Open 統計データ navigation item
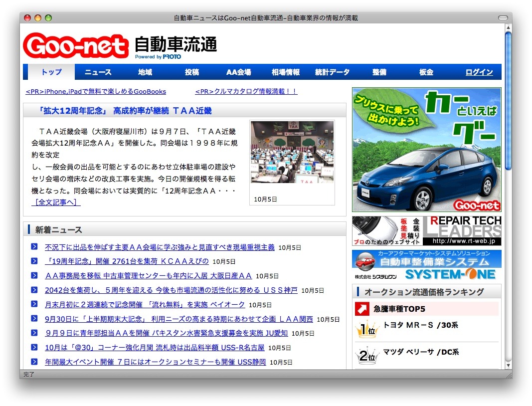The width and height of the screenshot is (532, 406). tap(332, 72)
